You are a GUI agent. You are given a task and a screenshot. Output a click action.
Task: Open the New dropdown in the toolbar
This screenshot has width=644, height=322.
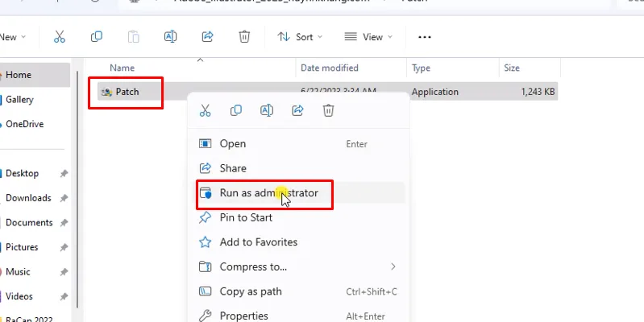(13, 37)
